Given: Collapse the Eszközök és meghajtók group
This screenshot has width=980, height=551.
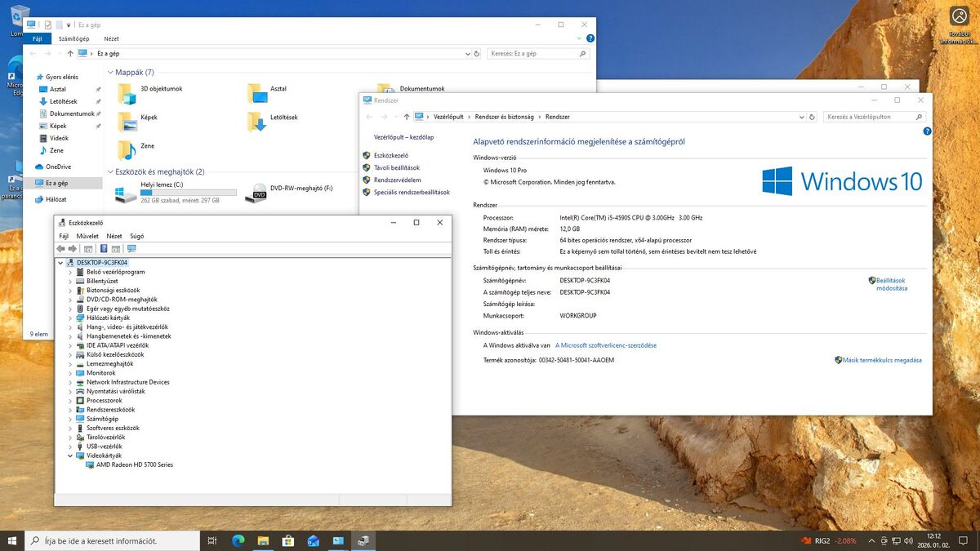Looking at the screenshot, I should pos(110,172).
